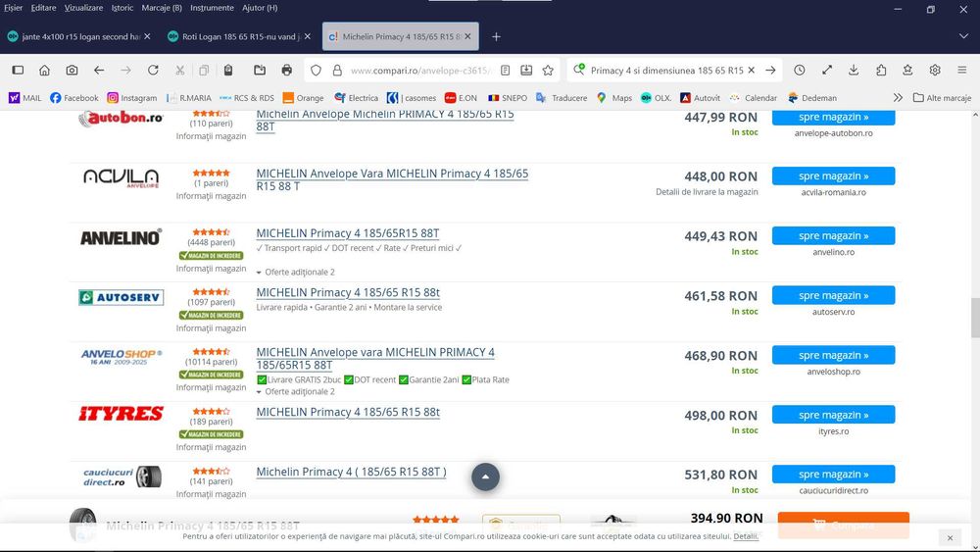This screenshot has width=980, height=552.
Task: Open the hamburger application menu
Action: coord(962,70)
